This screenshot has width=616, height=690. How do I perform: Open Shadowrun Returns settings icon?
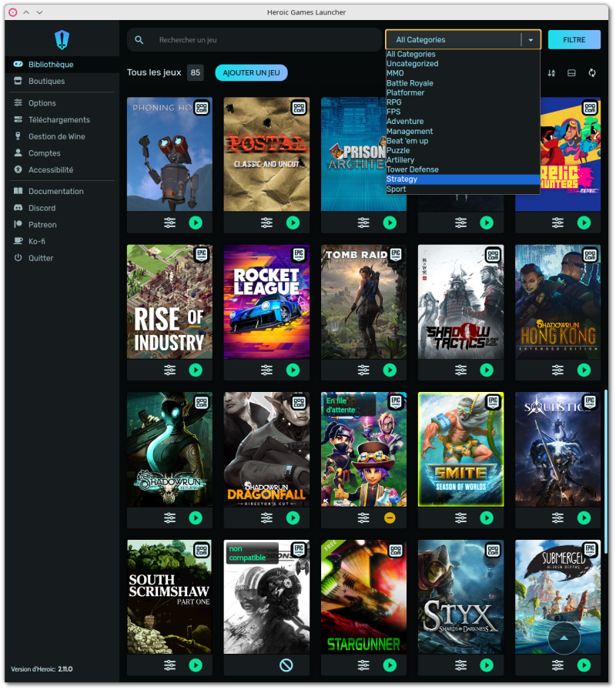click(170, 518)
